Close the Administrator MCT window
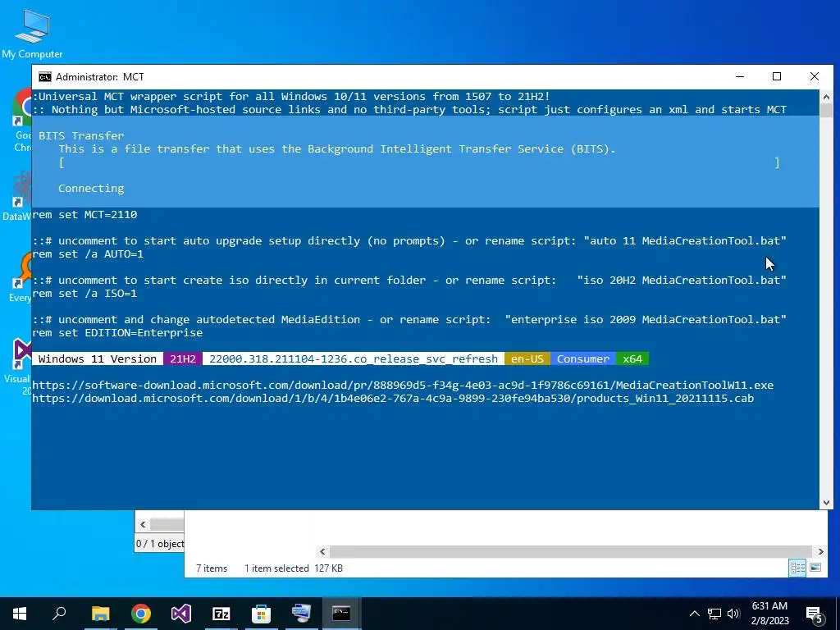The height and width of the screenshot is (630, 840). 815,76
